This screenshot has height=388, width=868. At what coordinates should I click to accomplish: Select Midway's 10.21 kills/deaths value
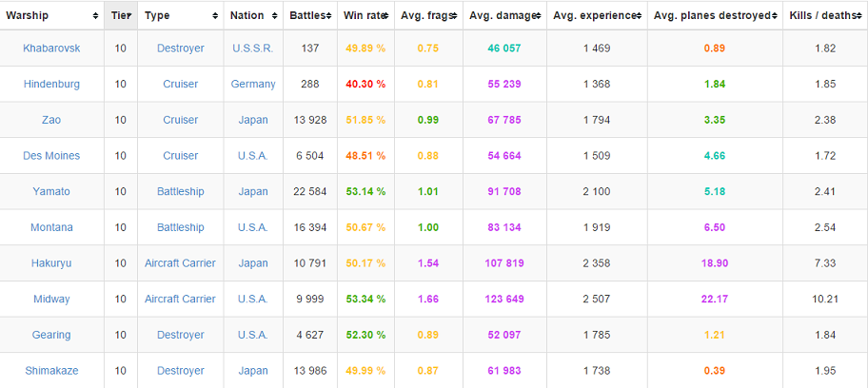825,299
